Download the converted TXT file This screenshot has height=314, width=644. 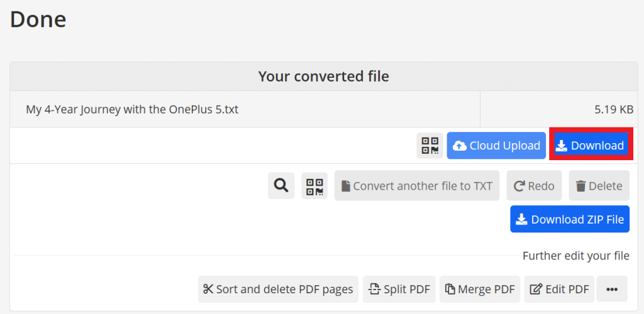click(x=590, y=146)
